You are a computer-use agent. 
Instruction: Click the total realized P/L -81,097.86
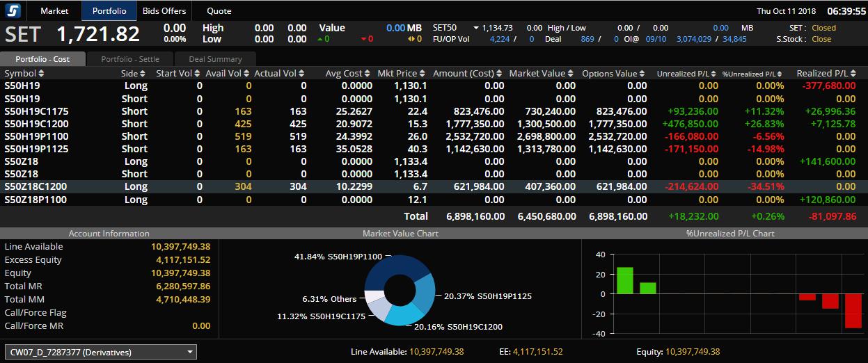(x=832, y=216)
